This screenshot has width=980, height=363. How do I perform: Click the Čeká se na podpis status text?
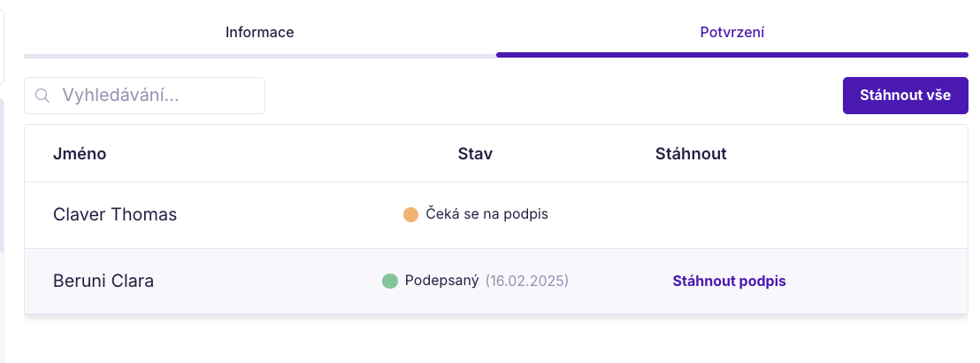pos(486,214)
